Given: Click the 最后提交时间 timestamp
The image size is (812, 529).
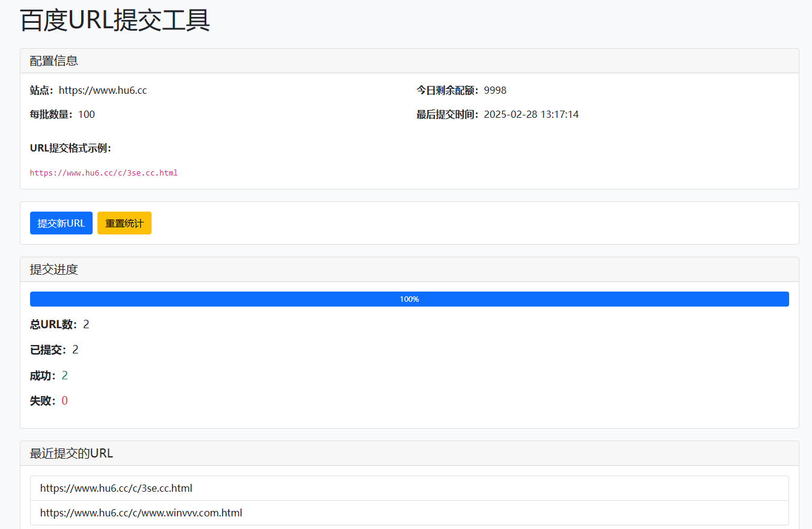Looking at the screenshot, I should pyautogui.click(x=531, y=114).
